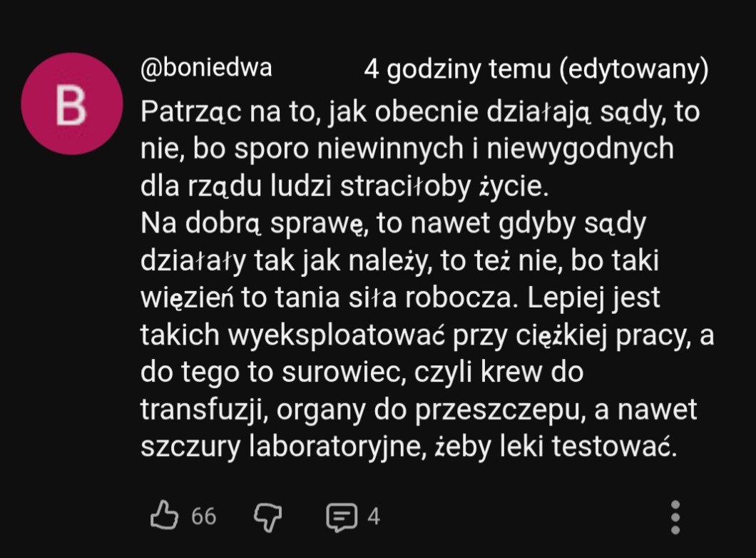The height and width of the screenshot is (558, 756).
Task: Click the pink "B" profile avatar
Action: (x=71, y=104)
